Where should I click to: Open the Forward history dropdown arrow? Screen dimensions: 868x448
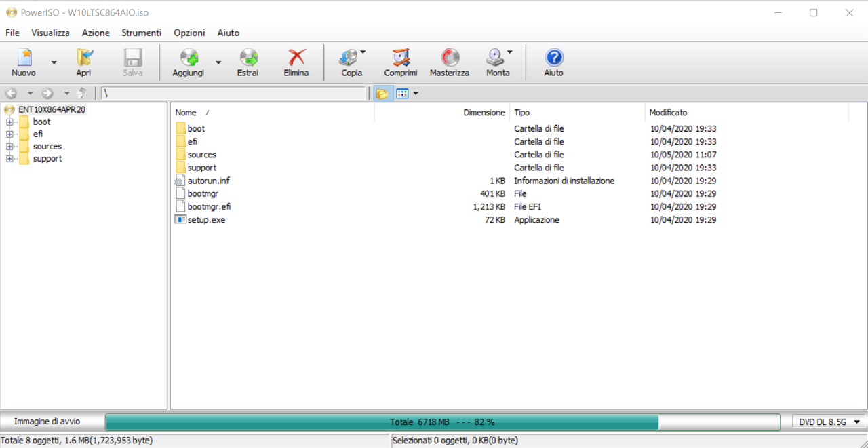tap(66, 94)
